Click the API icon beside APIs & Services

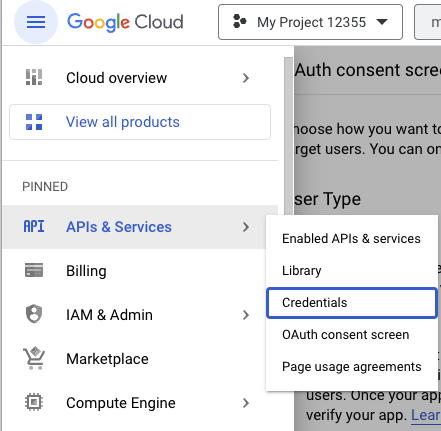[34, 227]
